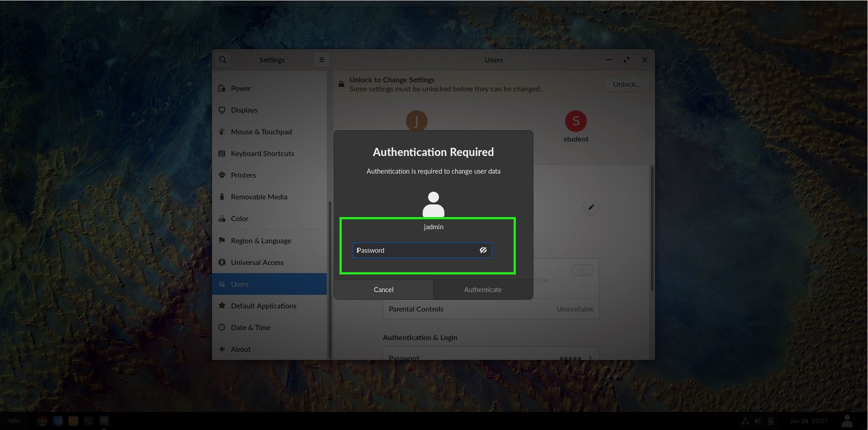
Task: Launch the Terminal icon on taskbar
Action: 89,421
